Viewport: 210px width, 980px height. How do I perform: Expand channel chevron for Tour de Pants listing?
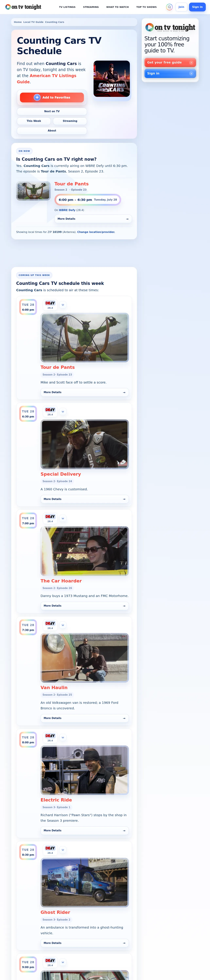coord(63,305)
